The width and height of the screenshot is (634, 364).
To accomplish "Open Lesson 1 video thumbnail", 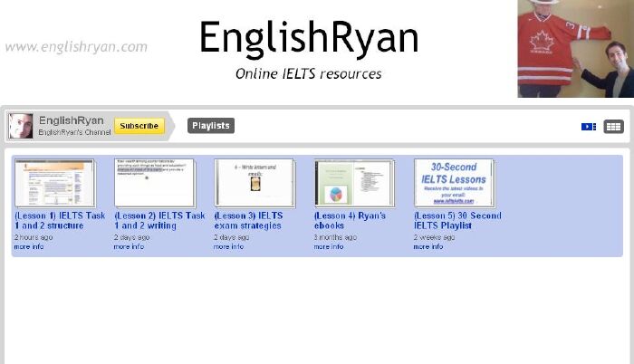I will click(x=54, y=183).
